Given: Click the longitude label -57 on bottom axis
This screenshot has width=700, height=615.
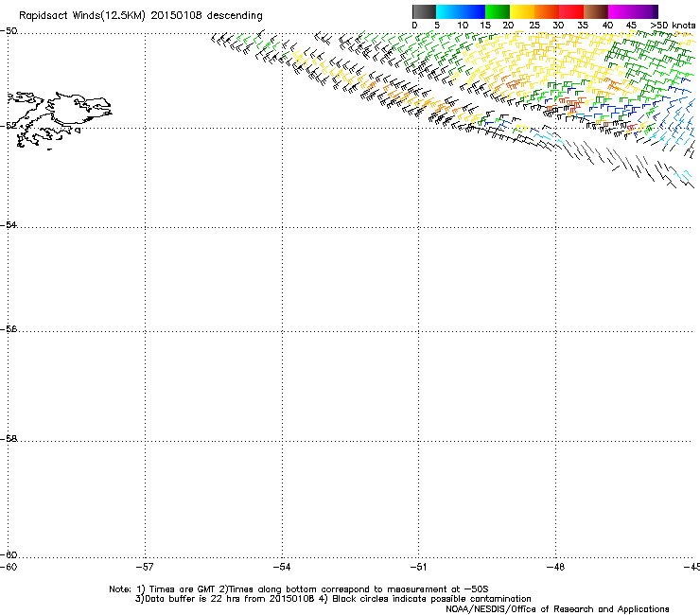Looking at the screenshot, I should [x=145, y=567].
